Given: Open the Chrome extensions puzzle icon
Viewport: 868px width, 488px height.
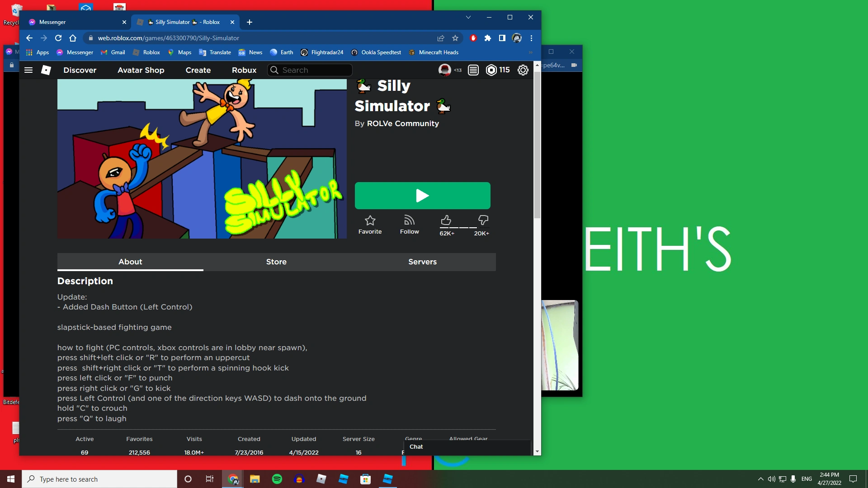Looking at the screenshot, I should (487, 38).
